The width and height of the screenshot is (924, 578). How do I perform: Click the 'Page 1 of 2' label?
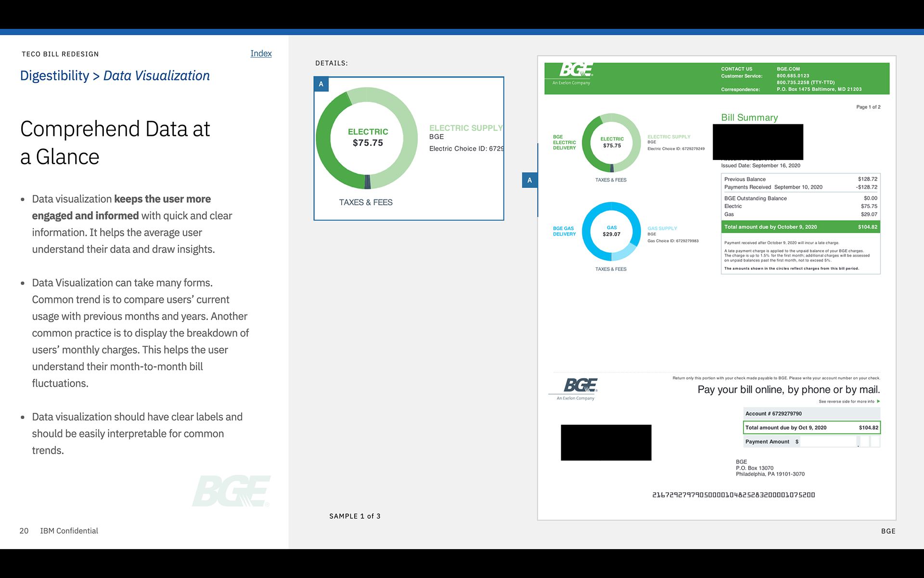868,107
